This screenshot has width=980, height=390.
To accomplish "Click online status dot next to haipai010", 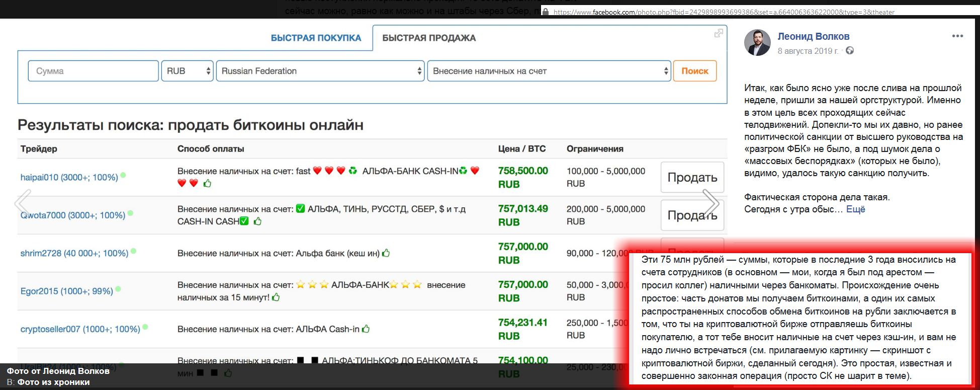I will click(123, 175).
